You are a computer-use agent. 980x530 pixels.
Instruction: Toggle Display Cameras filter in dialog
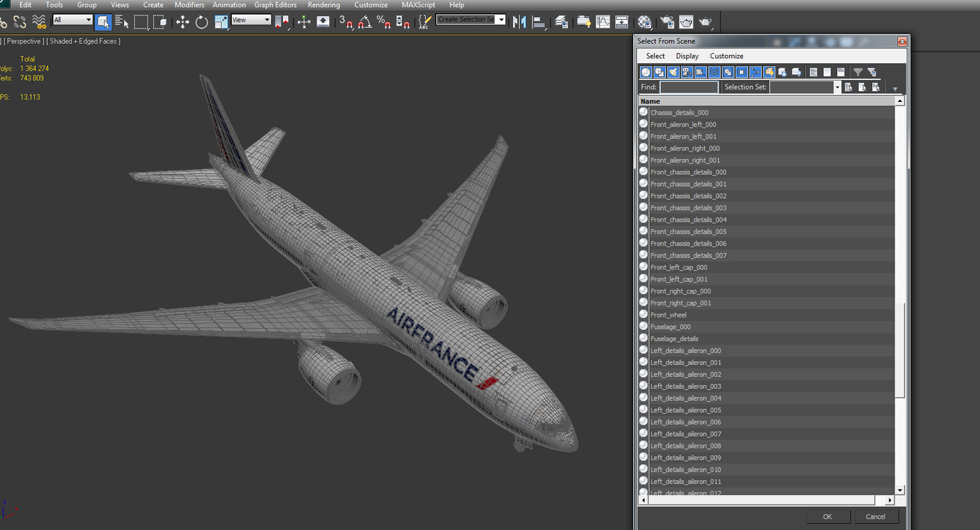[x=687, y=72]
